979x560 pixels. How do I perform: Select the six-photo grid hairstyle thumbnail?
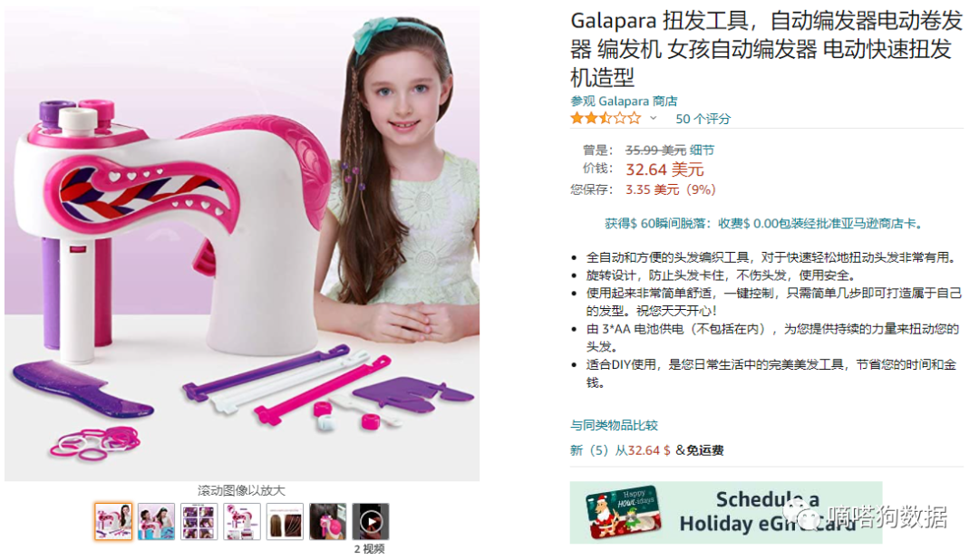tap(199, 521)
